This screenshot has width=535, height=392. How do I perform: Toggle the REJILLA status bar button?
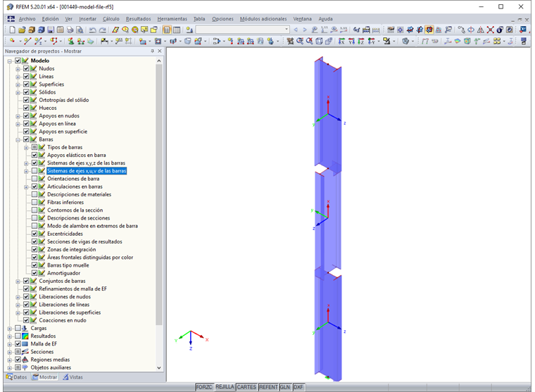coord(225,387)
